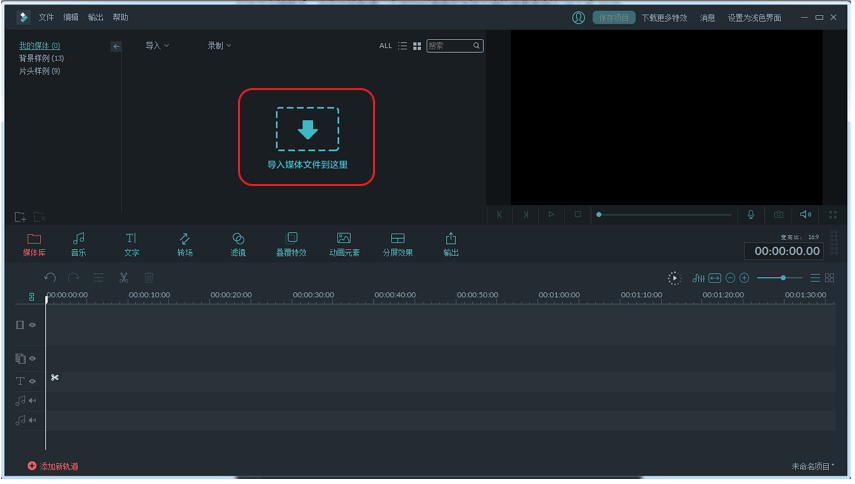Switch to timeline list track view
855x484 pixels.
point(815,278)
